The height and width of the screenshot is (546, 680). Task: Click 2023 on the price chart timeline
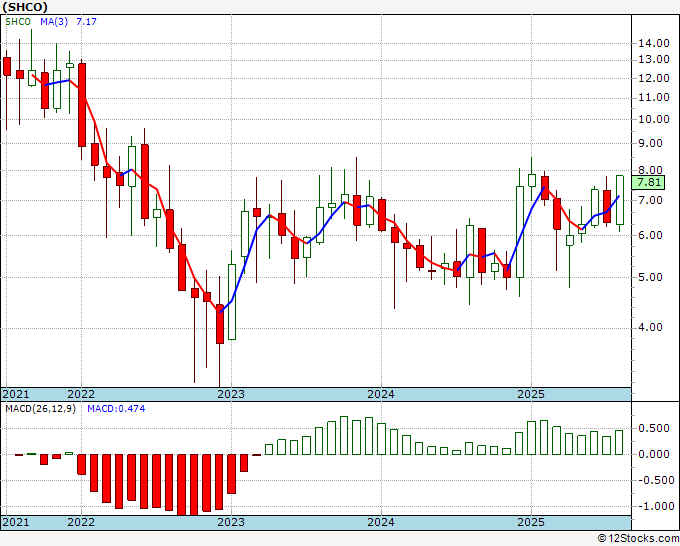[x=231, y=394]
